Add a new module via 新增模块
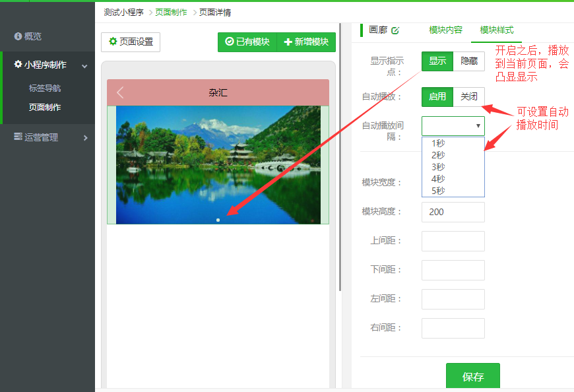574x392 pixels. [306, 42]
